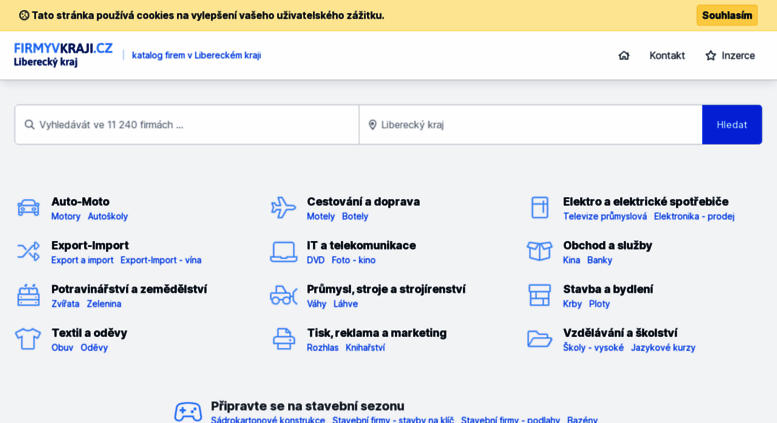Click the t-shirt icon for Textil a oděvy
The width and height of the screenshot is (777, 423).
point(28,339)
